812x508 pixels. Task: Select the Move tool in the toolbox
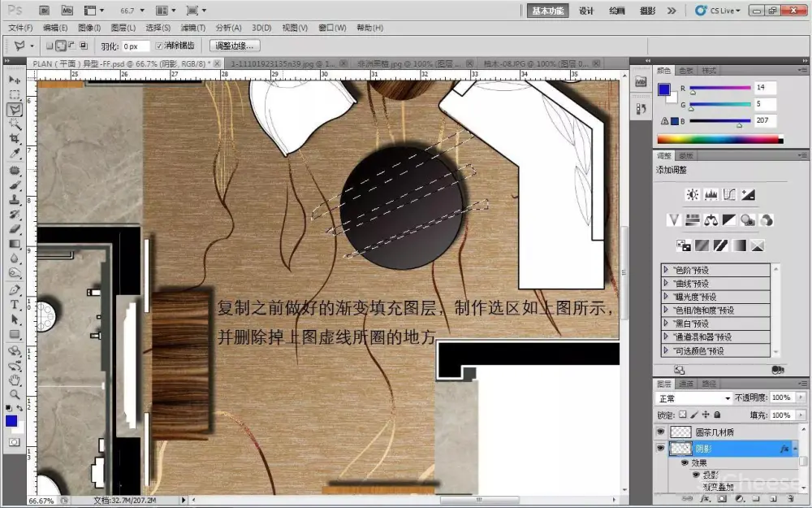[x=15, y=80]
